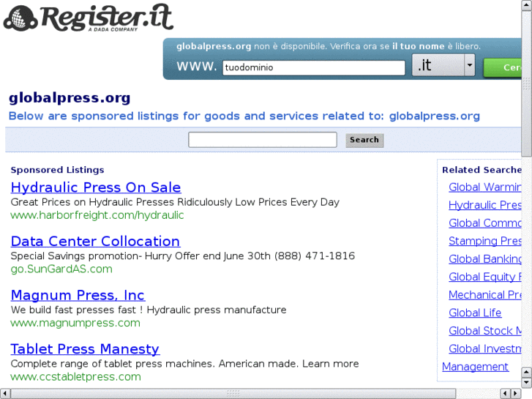Open the Global Equity related search
The width and height of the screenshot is (532, 399).
click(x=485, y=277)
